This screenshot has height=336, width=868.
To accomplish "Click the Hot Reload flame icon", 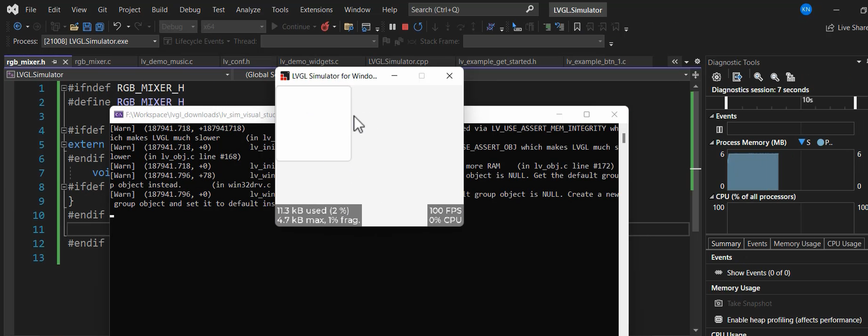I will [325, 27].
